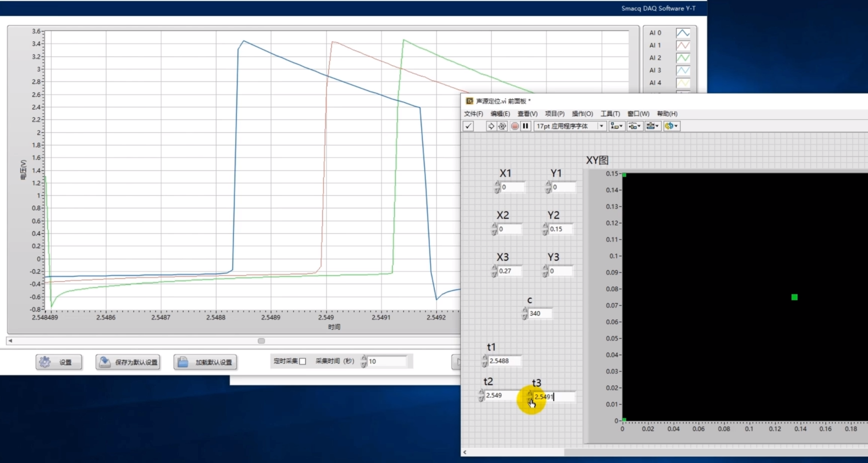Open the Distribute Objects toolbar menu
The height and width of the screenshot is (463, 868).
point(635,126)
